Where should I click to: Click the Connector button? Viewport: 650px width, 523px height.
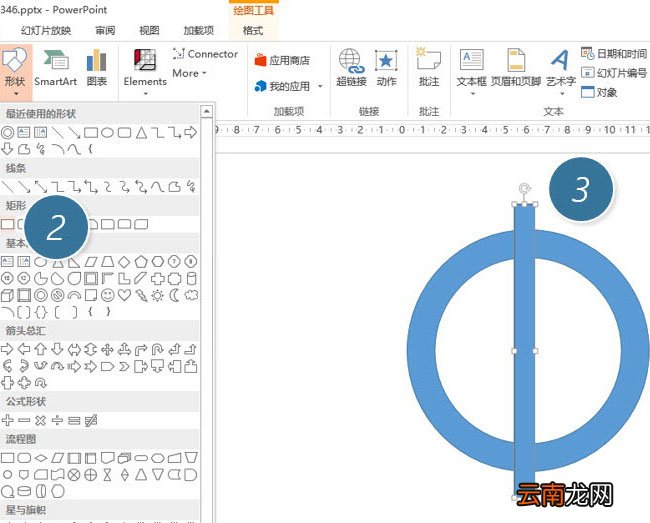pyautogui.click(x=205, y=54)
